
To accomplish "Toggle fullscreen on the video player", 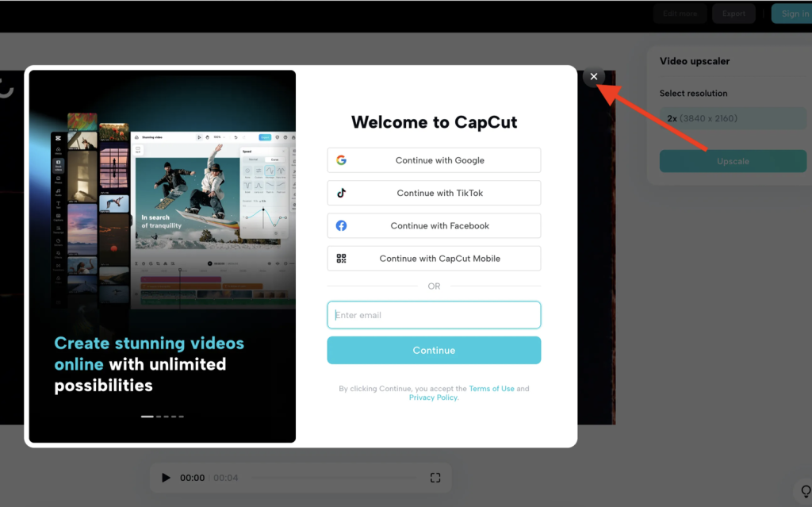I will (435, 478).
